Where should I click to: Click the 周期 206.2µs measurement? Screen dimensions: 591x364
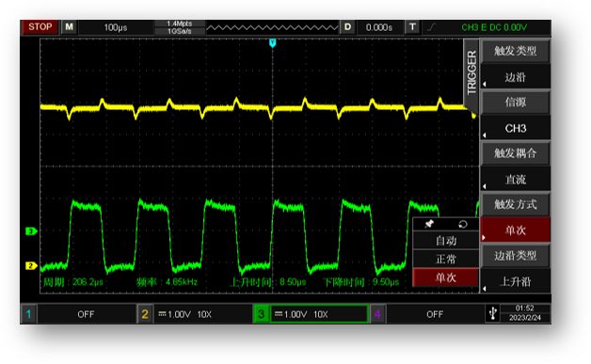coord(72,282)
